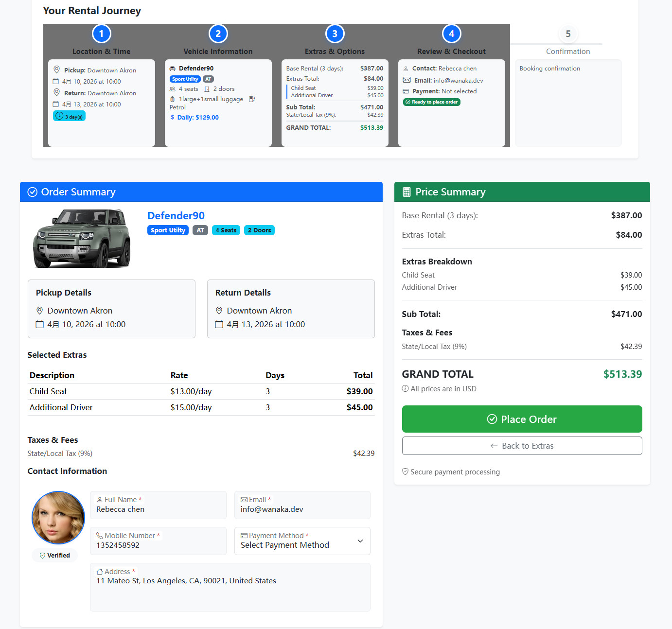The height and width of the screenshot is (629, 672).
Task: Click the Price Summary calculator icon
Action: click(407, 192)
